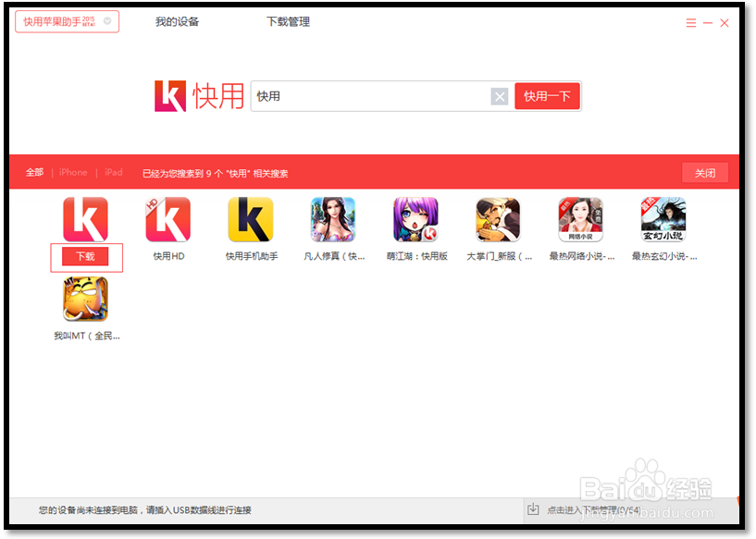Open the 我叫MT（全民） game icon

pos(86,298)
